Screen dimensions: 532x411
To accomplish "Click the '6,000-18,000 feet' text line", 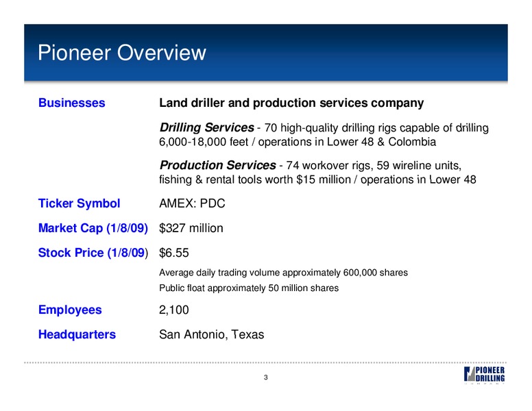I will [298, 142].
